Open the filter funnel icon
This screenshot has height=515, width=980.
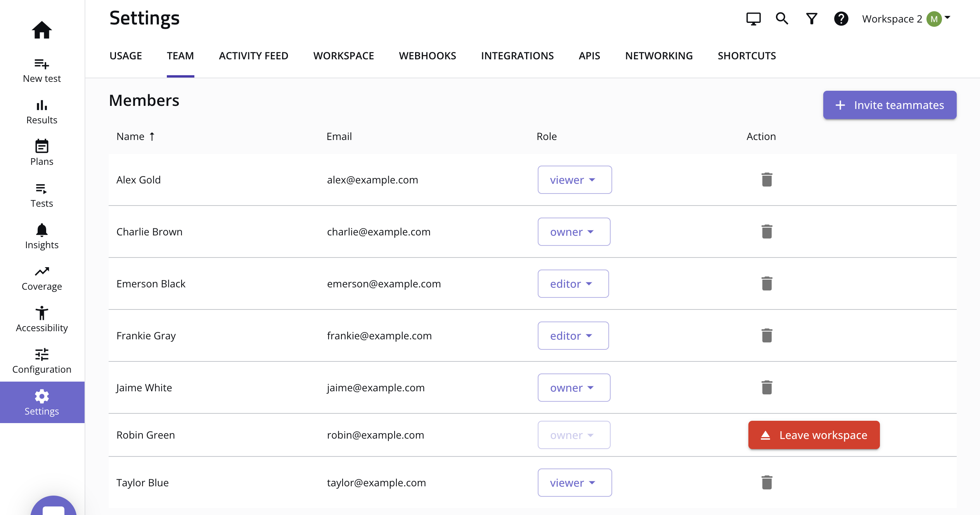[x=811, y=18]
